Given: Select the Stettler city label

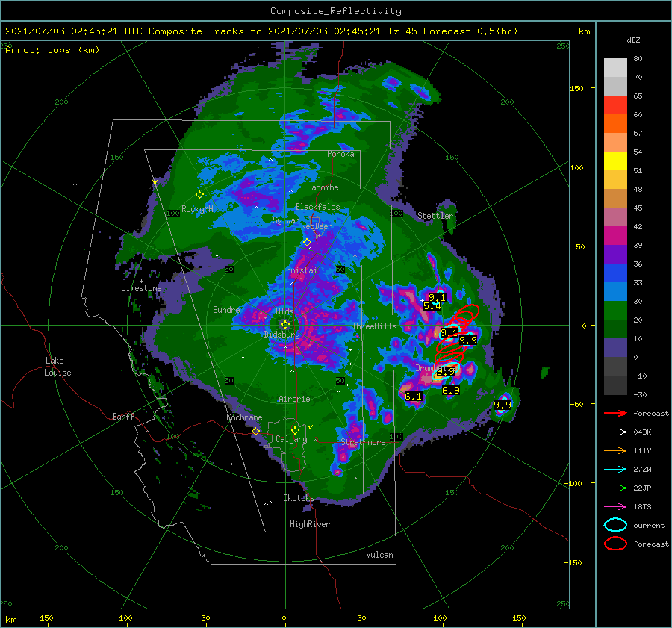Looking at the screenshot, I should [435, 216].
